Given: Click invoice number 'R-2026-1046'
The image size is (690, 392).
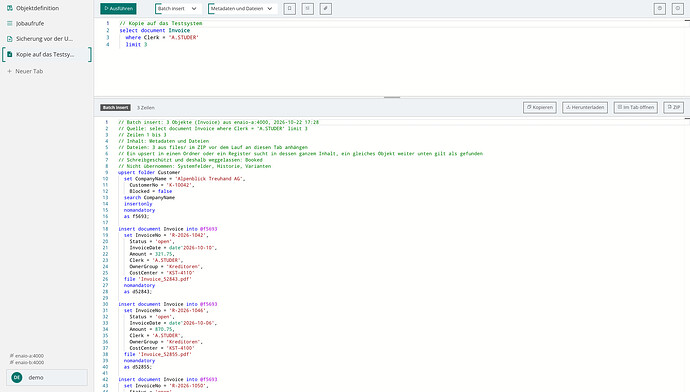Looking at the screenshot, I should [188, 311].
